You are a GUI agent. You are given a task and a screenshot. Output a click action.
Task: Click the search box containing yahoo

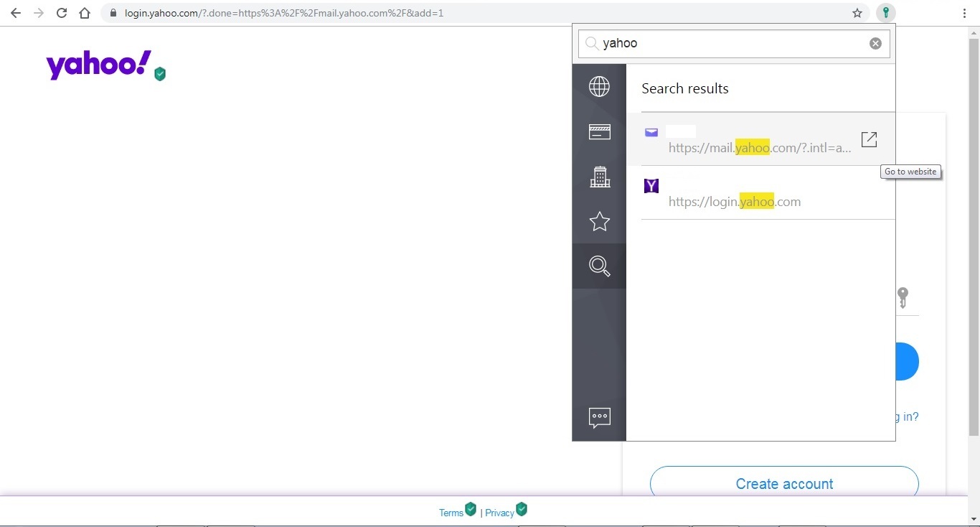[734, 43]
